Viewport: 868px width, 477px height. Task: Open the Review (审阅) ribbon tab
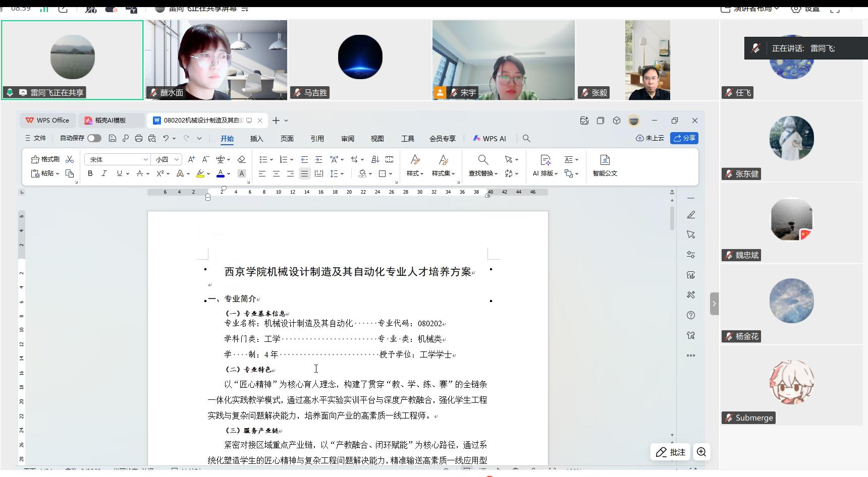coord(347,139)
